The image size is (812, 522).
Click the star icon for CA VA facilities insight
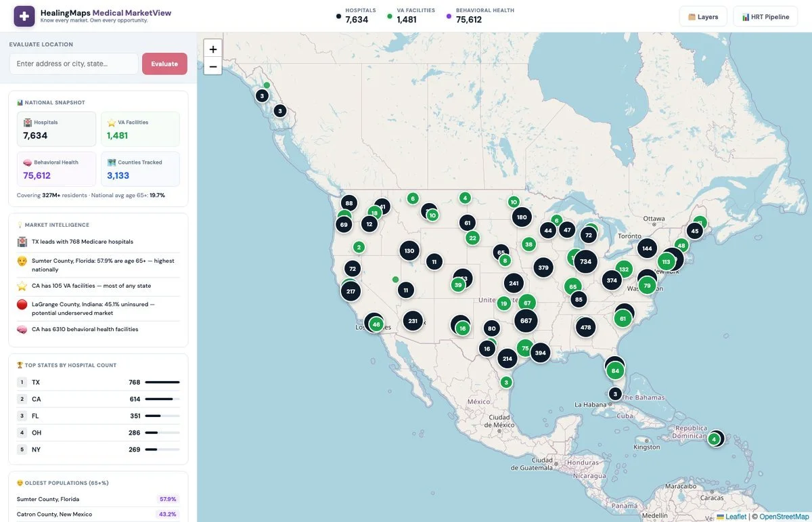(x=22, y=286)
